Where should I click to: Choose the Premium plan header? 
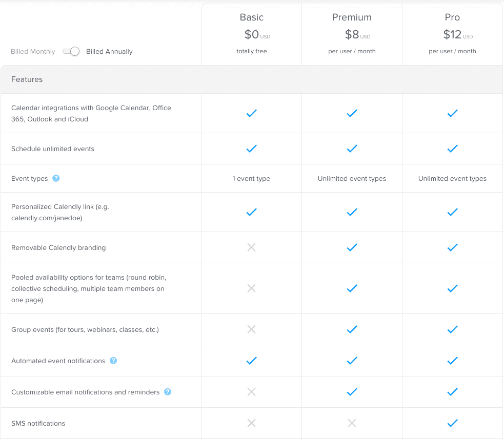[x=352, y=17]
